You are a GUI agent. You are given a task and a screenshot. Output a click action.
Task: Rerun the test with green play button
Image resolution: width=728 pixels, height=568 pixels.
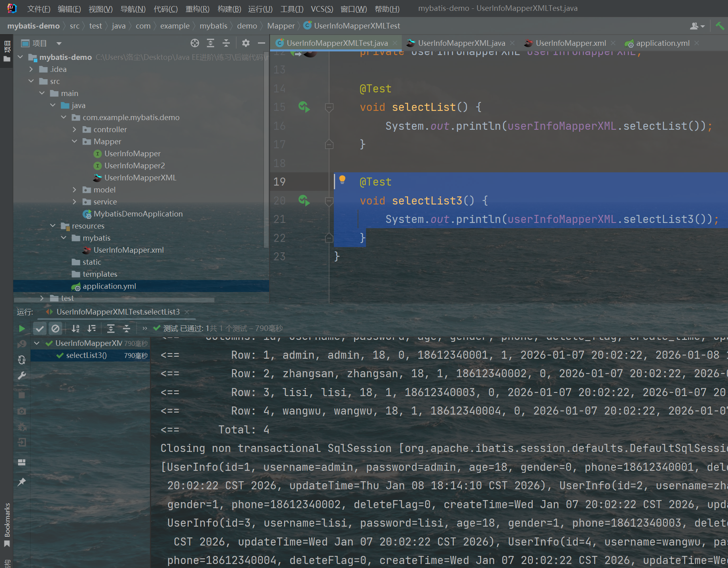pyautogui.click(x=22, y=329)
